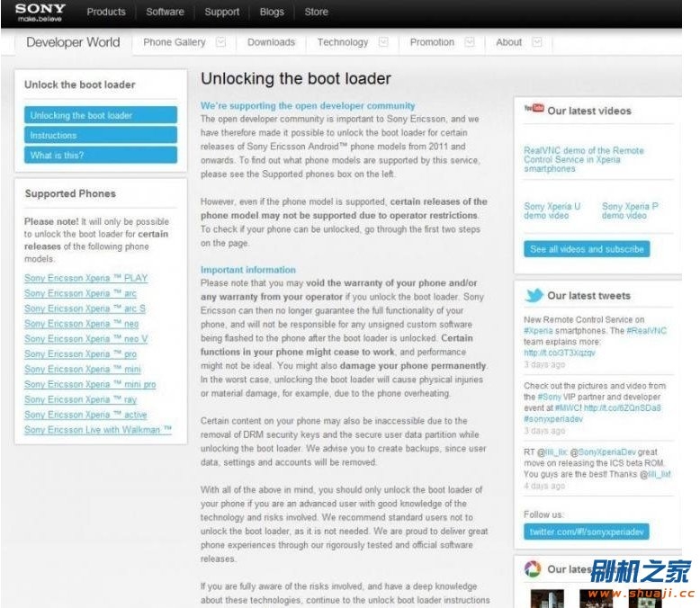Click the Twitter bird icon
The height and width of the screenshot is (608, 700).
[x=534, y=295]
